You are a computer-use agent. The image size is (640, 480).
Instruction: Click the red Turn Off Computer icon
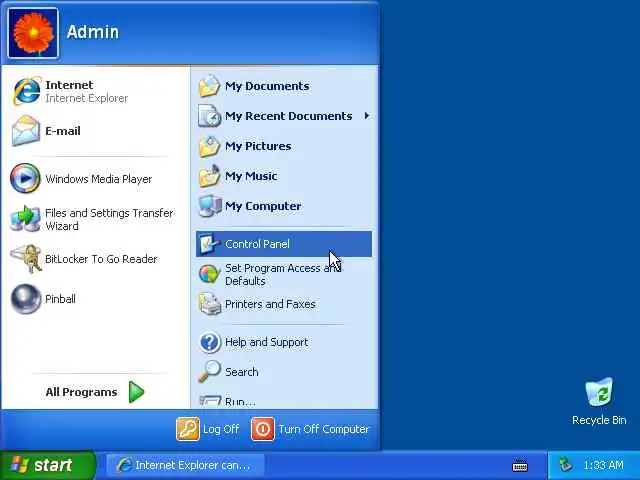pos(263,429)
